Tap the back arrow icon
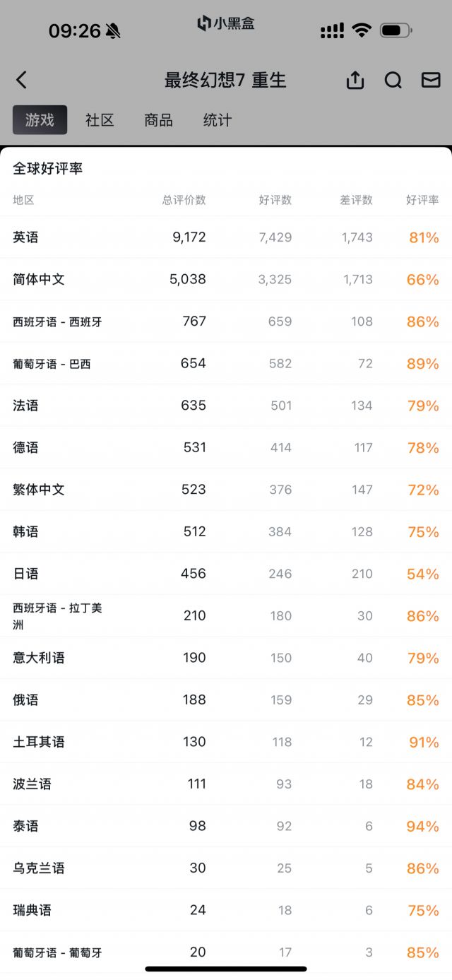This screenshot has width=452, height=980. (22, 80)
